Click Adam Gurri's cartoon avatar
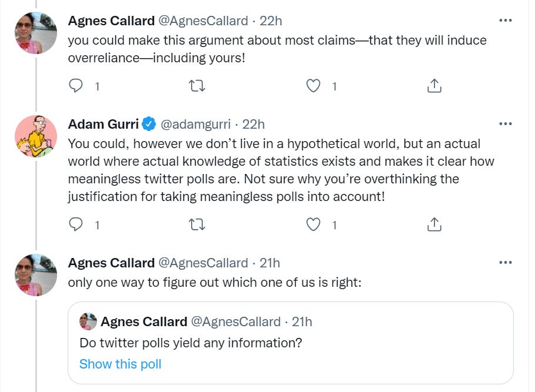Screen dimensions: 535x392 35,136
